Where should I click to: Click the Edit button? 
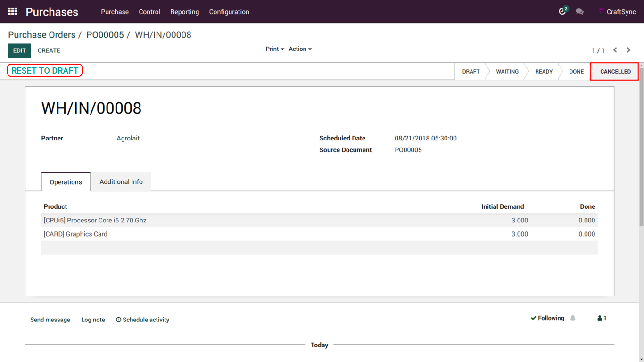(x=19, y=50)
